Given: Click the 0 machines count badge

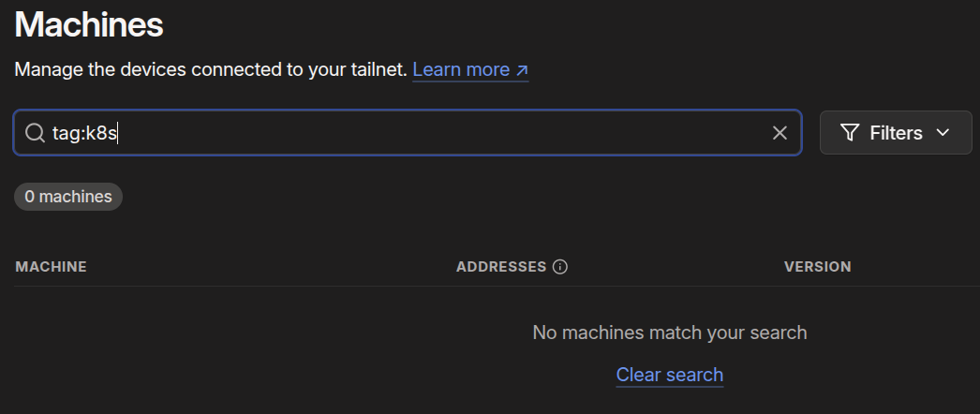Looking at the screenshot, I should 68,197.
